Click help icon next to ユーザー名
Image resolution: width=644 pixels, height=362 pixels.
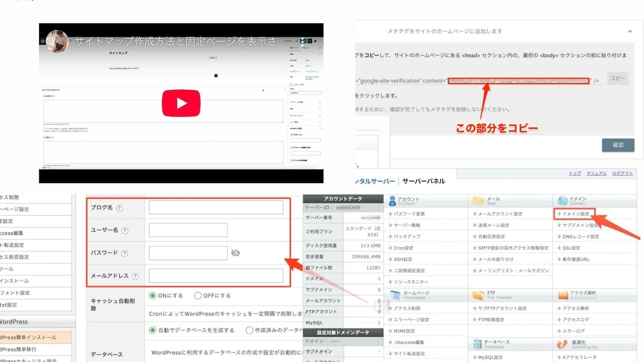tap(125, 231)
